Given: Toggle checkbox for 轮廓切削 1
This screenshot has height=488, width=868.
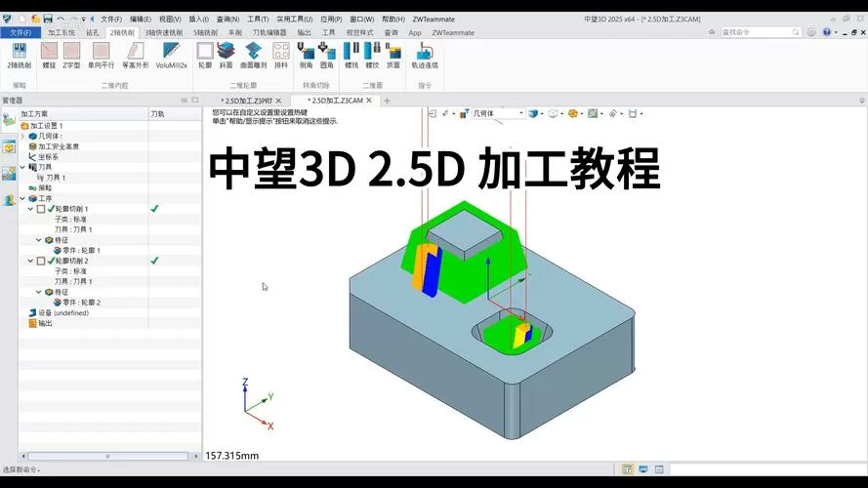Looking at the screenshot, I should point(41,209).
